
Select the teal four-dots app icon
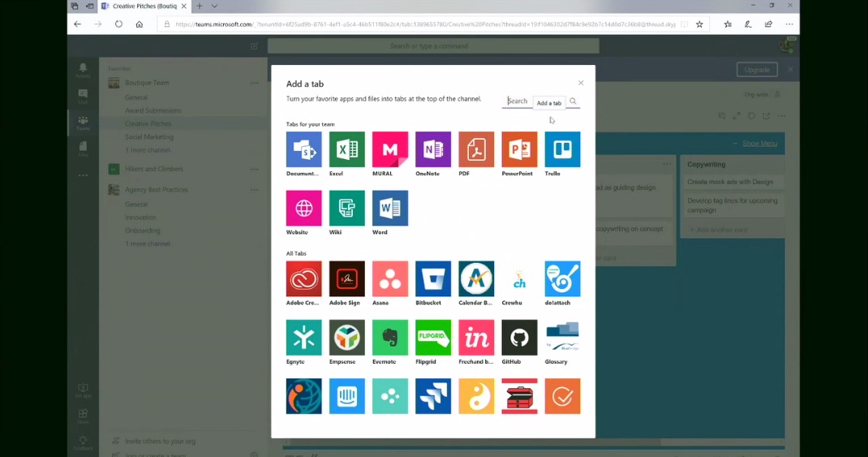coord(389,396)
